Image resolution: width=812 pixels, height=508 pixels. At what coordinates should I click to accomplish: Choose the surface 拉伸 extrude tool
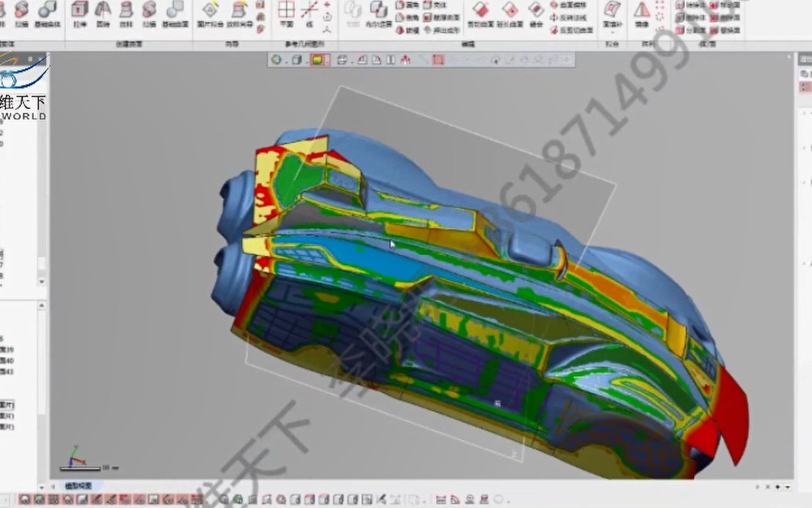(x=79, y=14)
